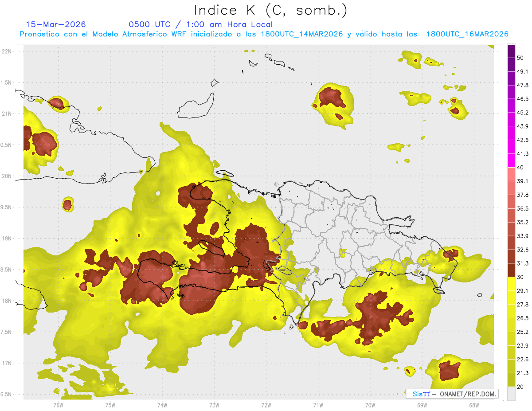Click the colorbar value 50
Image resolution: width=532 pixels, height=411 pixels.
coord(520,58)
